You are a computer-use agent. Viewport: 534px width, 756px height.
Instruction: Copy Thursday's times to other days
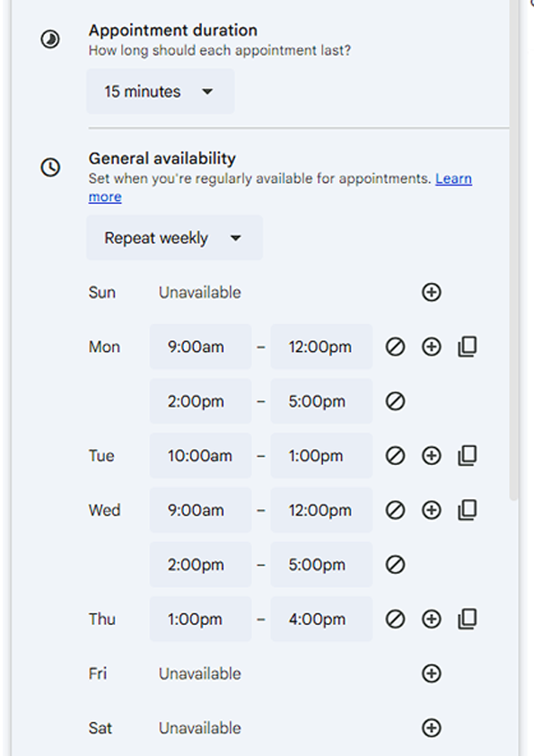(x=468, y=619)
